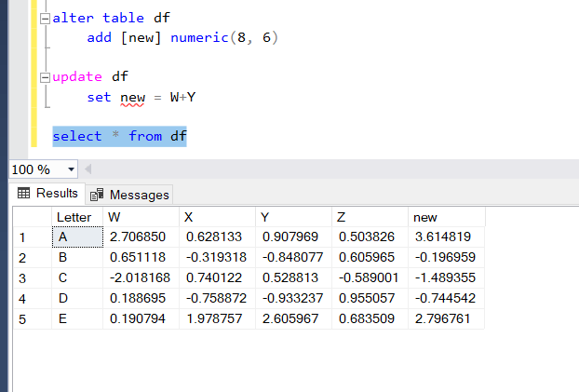
Task: Select the W column header
Action: click(x=141, y=217)
